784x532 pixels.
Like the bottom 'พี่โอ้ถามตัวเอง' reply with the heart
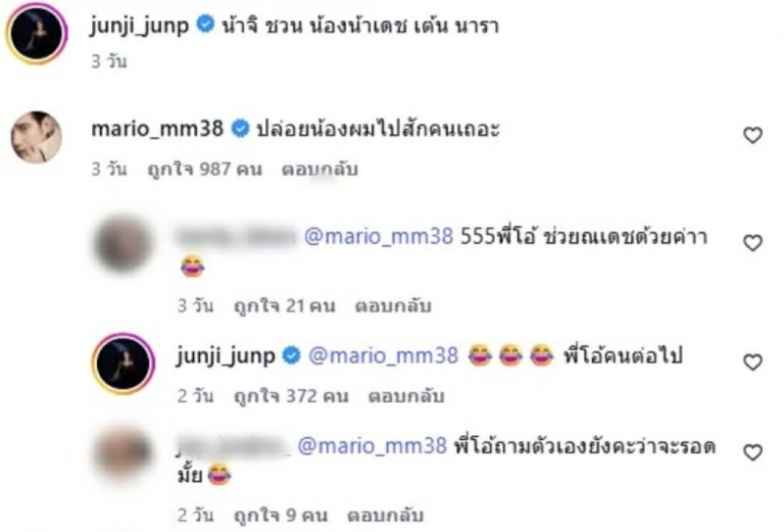(753, 452)
